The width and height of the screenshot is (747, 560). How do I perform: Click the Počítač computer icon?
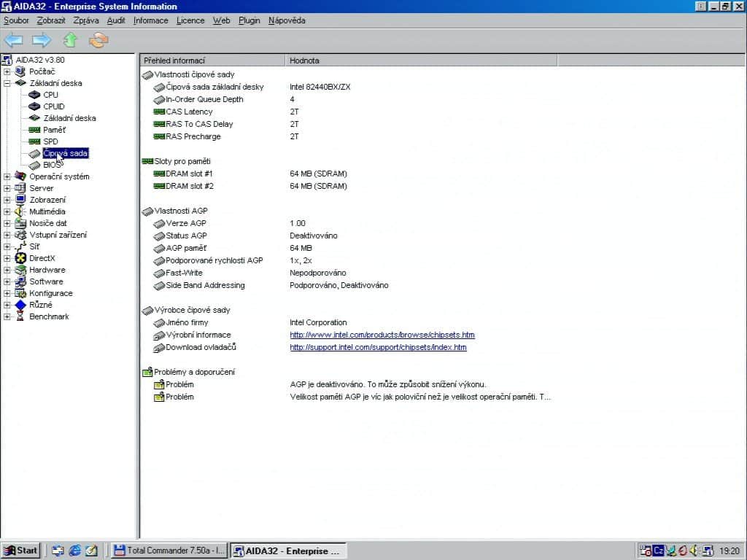pyautogui.click(x=20, y=71)
